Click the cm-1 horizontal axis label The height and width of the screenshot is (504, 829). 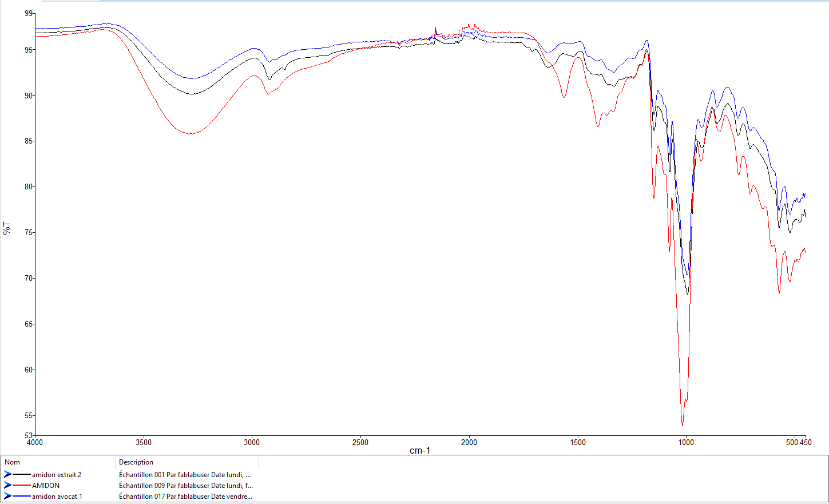click(420, 451)
